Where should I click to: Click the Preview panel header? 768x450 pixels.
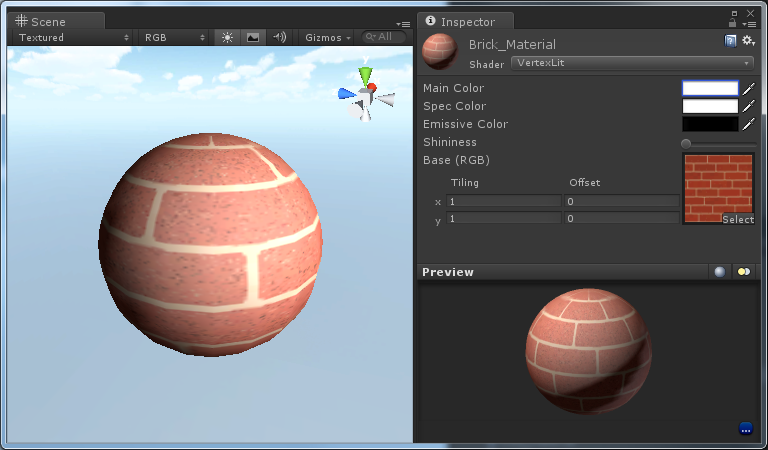(x=562, y=272)
